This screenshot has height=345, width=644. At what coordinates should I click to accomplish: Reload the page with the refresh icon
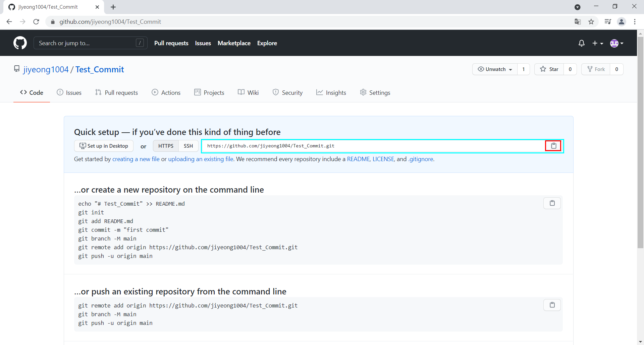[36, 22]
